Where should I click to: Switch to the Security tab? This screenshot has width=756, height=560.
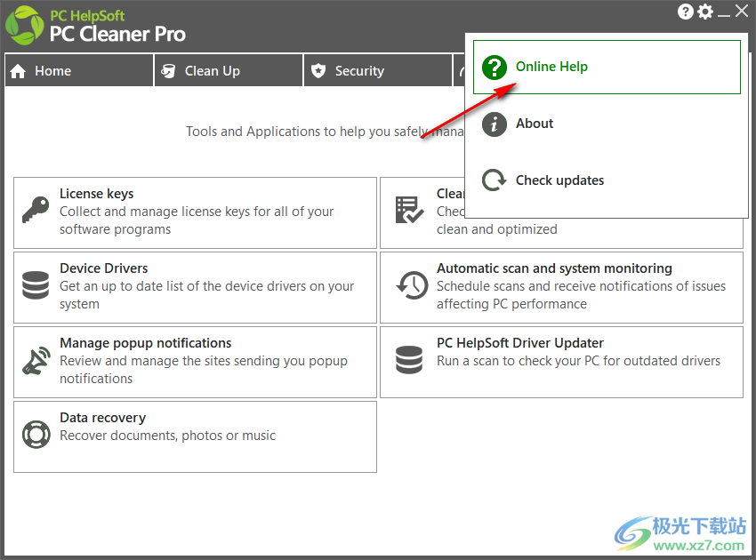pos(378,70)
